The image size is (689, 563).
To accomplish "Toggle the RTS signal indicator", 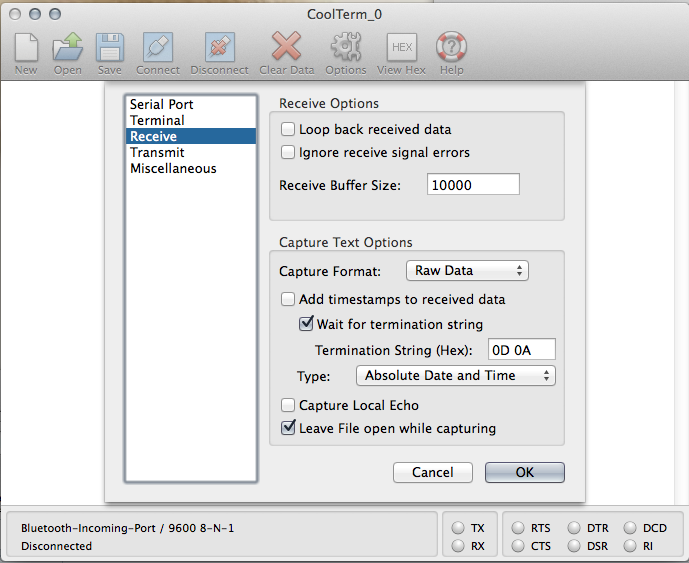I will (518, 527).
